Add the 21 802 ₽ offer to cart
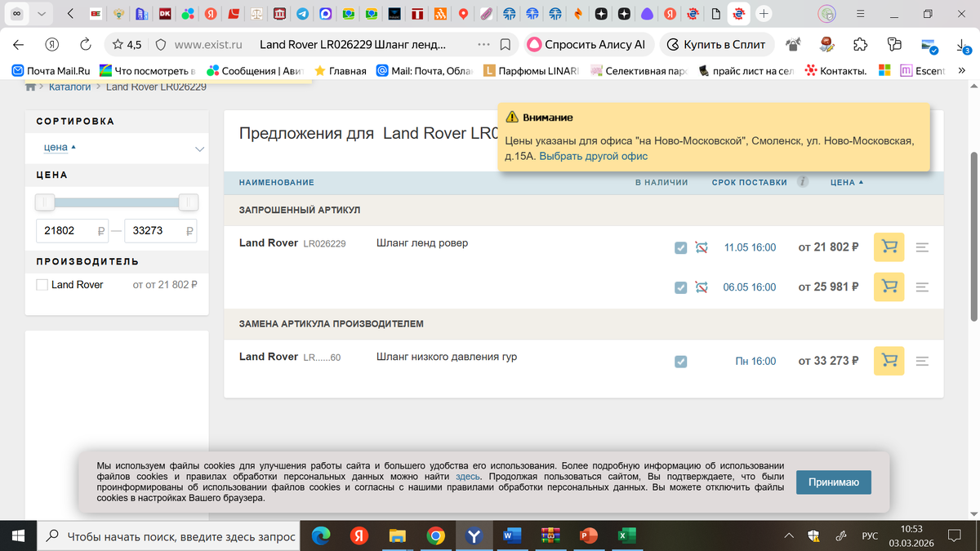 889,247
